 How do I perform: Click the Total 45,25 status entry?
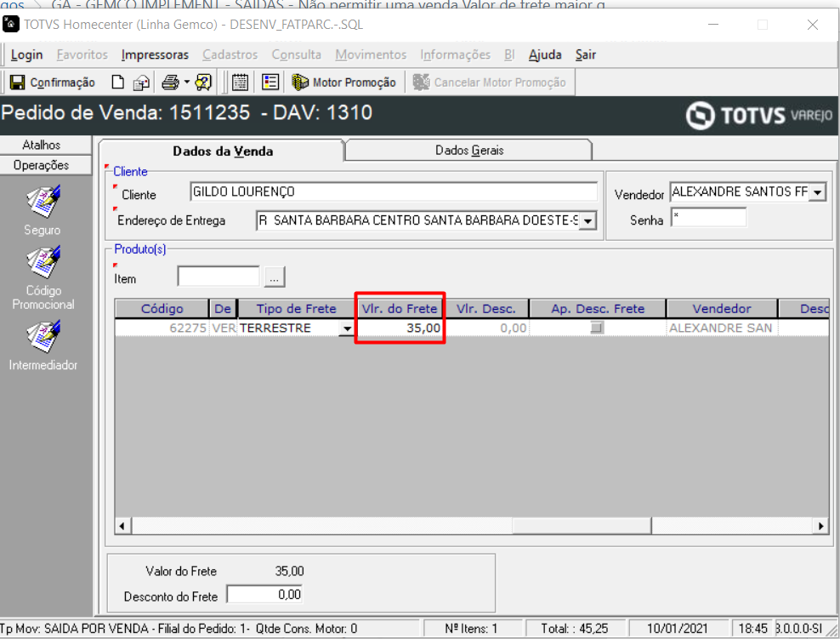click(x=574, y=628)
